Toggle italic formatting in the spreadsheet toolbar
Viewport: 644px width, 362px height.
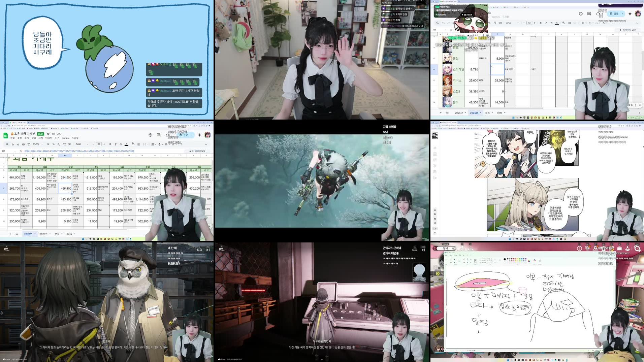[x=115, y=144]
